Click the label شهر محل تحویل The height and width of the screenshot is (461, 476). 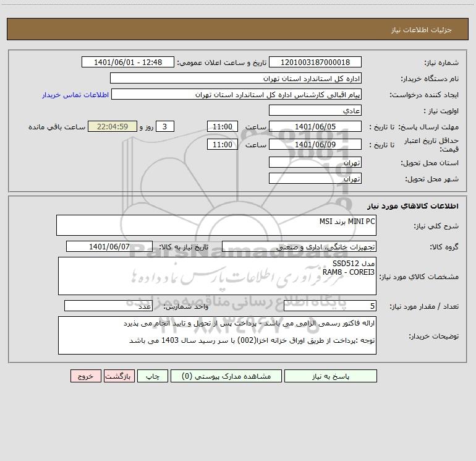(431, 179)
